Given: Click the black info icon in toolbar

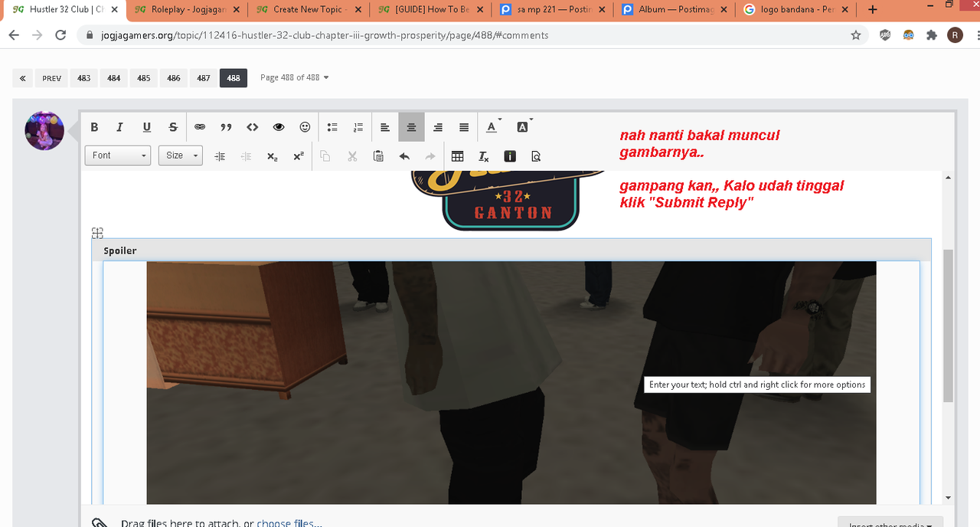Looking at the screenshot, I should click(510, 156).
